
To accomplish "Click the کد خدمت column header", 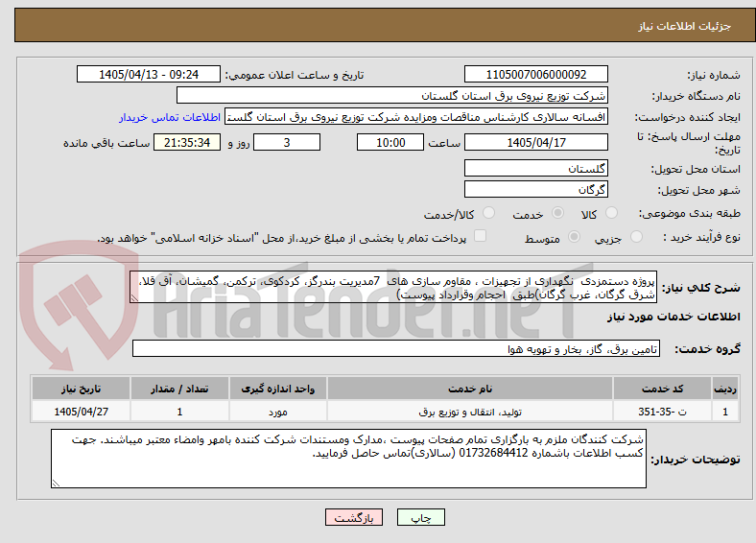I will 663,389.
